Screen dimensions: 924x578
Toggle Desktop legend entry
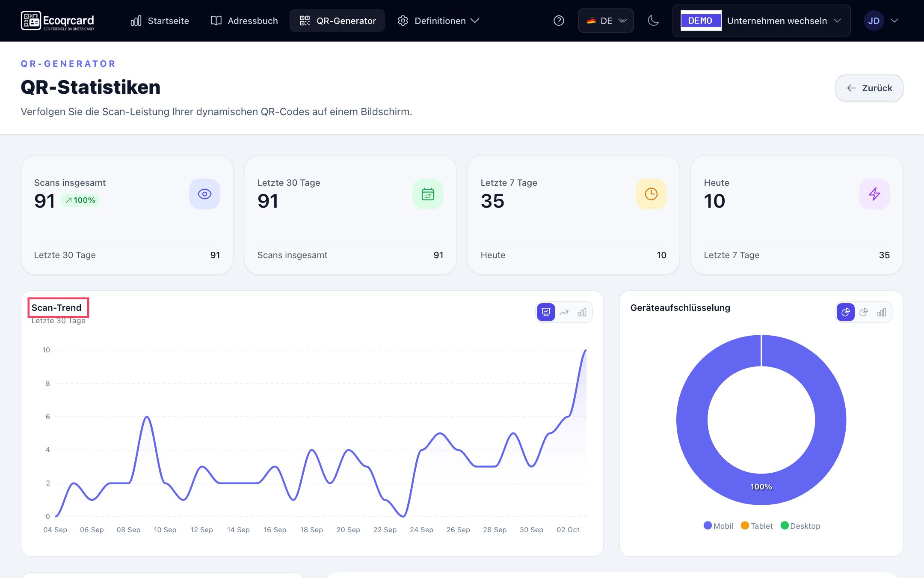tap(800, 526)
